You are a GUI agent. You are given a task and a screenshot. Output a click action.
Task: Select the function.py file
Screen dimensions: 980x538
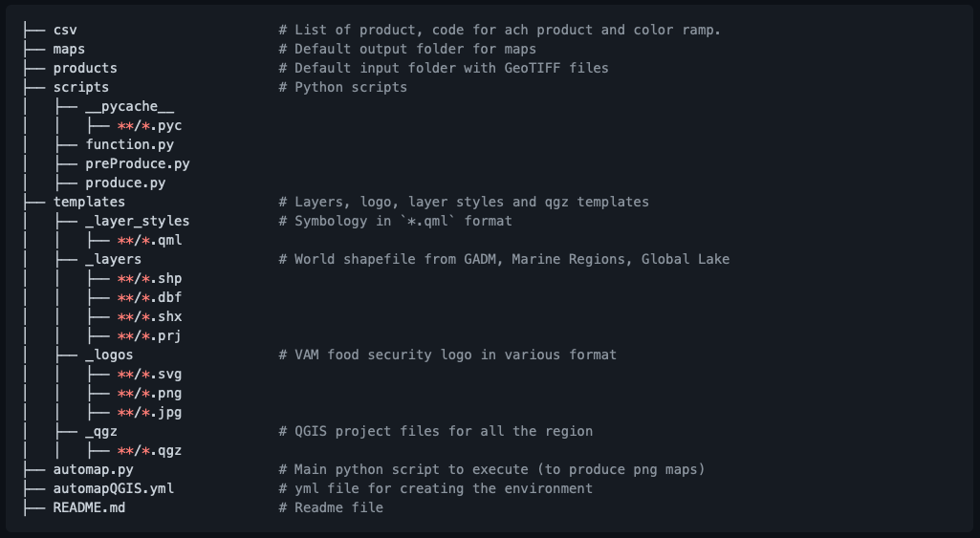pyautogui.click(x=129, y=144)
